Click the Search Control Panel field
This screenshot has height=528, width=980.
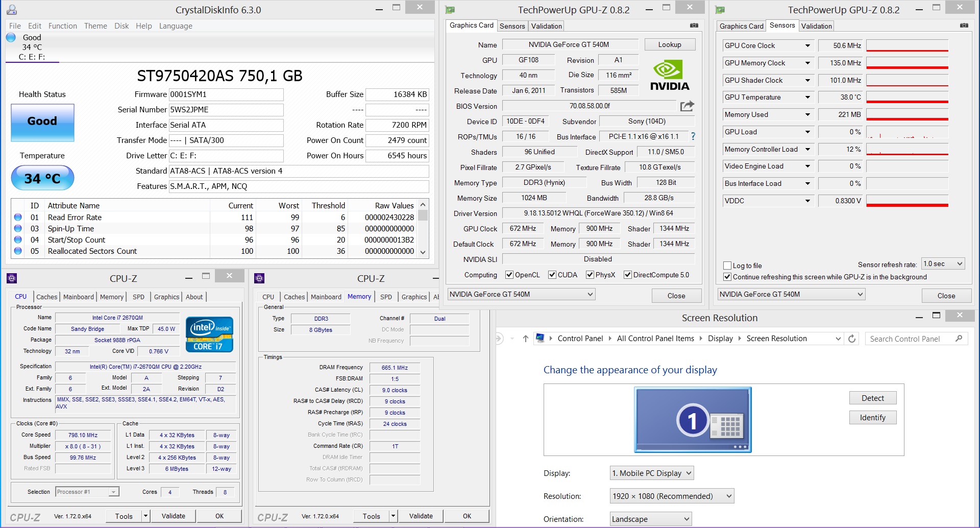[x=911, y=339]
